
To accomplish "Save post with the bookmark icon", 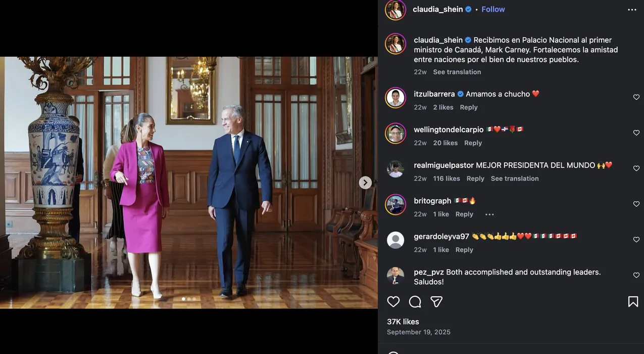I will click(633, 302).
